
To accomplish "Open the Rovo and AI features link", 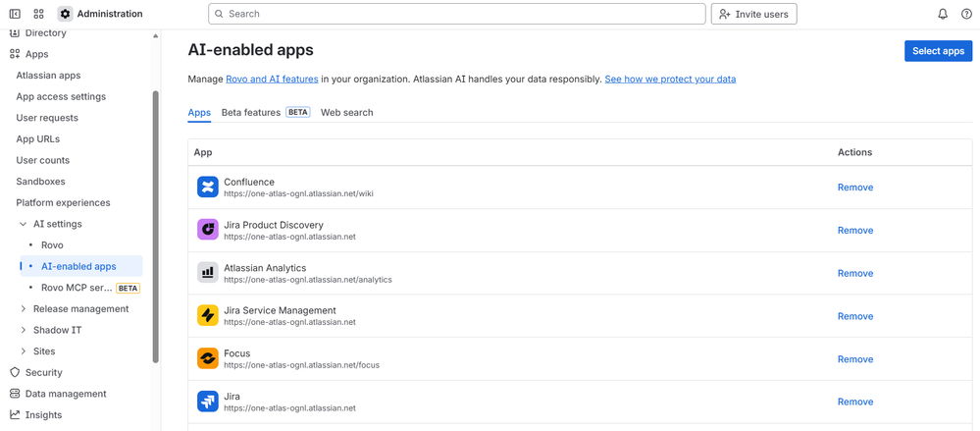I will [272, 80].
